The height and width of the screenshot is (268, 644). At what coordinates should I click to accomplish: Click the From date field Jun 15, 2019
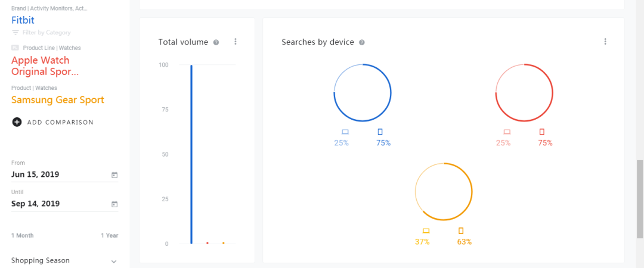click(64, 174)
